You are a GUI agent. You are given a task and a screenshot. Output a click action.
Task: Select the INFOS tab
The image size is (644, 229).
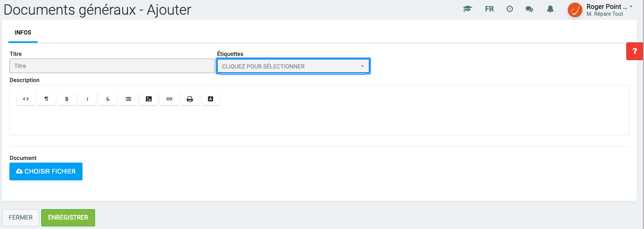(23, 32)
